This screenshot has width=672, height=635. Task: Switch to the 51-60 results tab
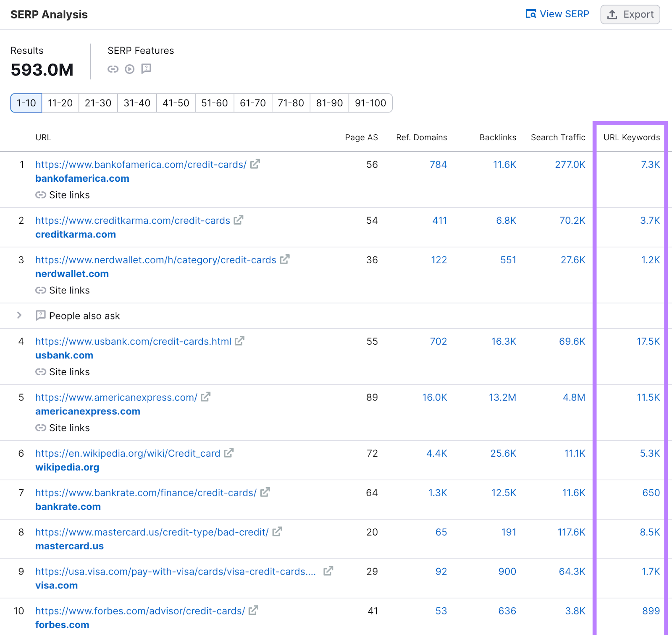[x=215, y=103]
